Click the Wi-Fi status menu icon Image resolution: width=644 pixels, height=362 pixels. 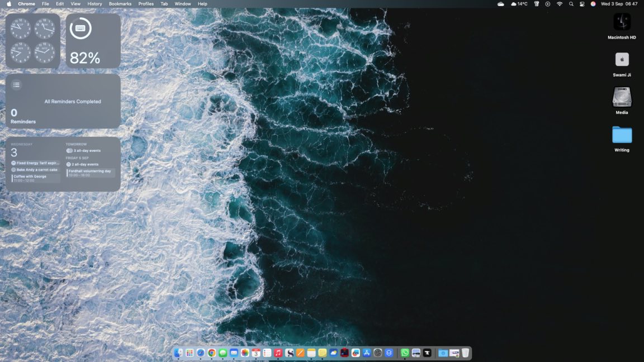pyautogui.click(x=560, y=4)
